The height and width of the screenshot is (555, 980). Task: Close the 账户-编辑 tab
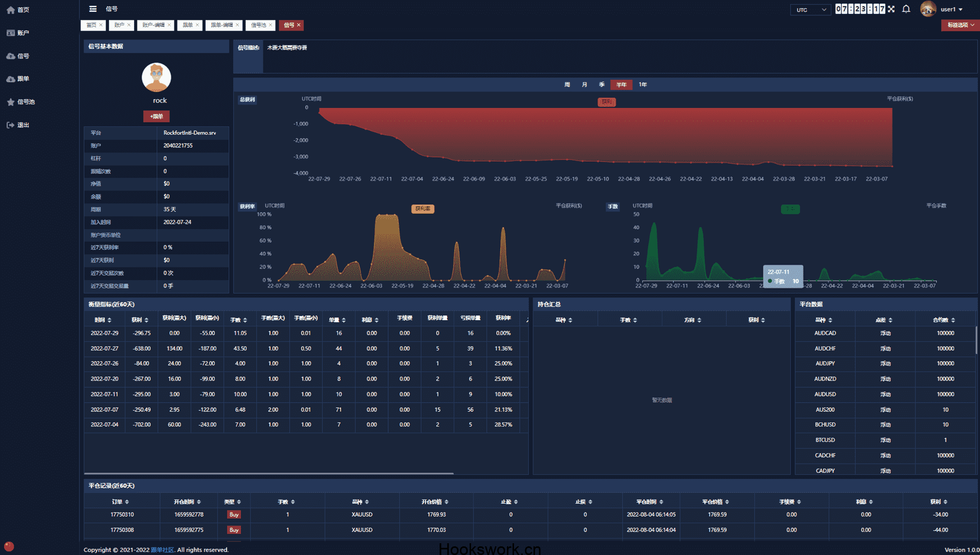click(x=169, y=25)
